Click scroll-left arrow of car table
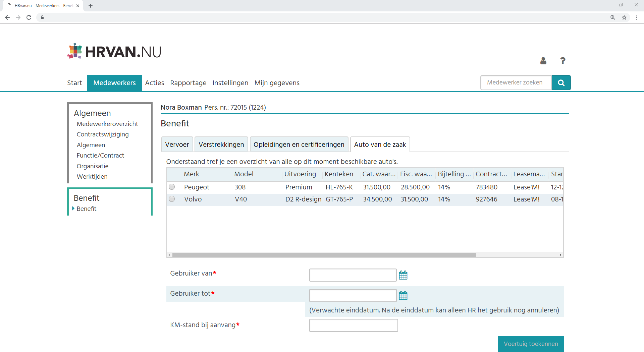Image resolution: width=644 pixels, height=352 pixels. [169, 255]
